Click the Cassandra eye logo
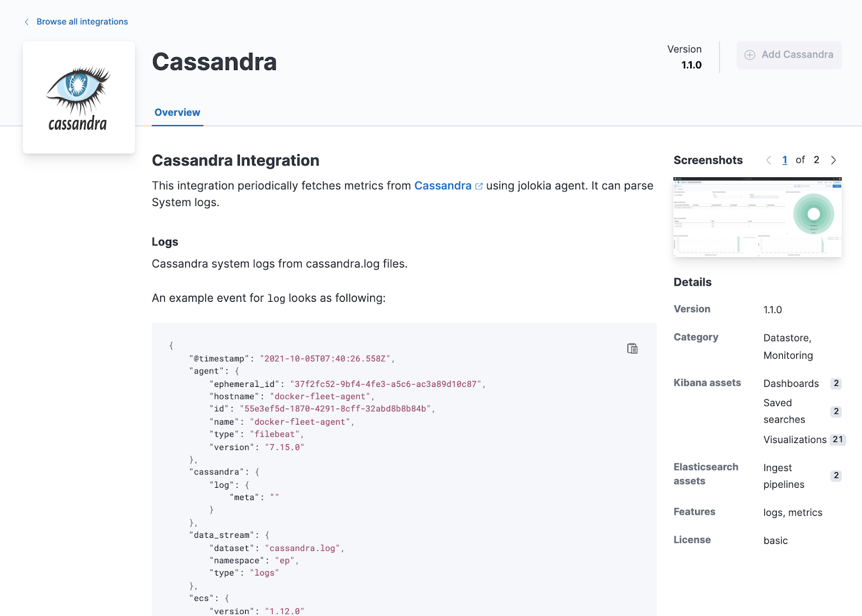The height and width of the screenshot is (616, 862). click(78, 97)
